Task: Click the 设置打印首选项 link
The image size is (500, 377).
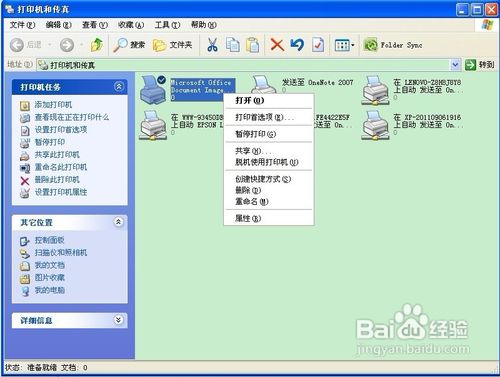Action: click(x=61, y=130)
